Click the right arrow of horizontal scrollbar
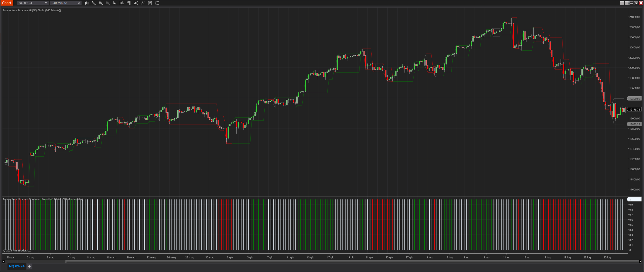 pos(640,261)
